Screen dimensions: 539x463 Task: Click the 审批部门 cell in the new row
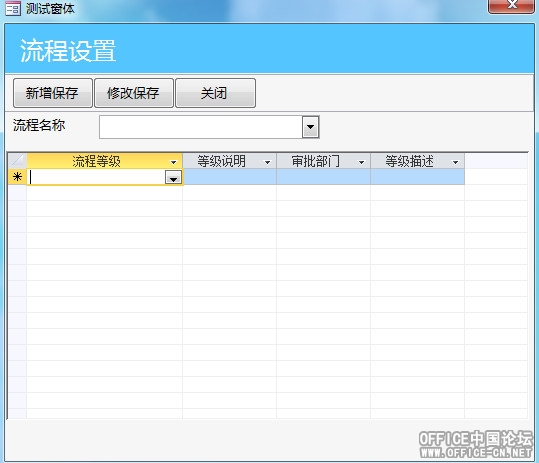(x=323, y=177)
